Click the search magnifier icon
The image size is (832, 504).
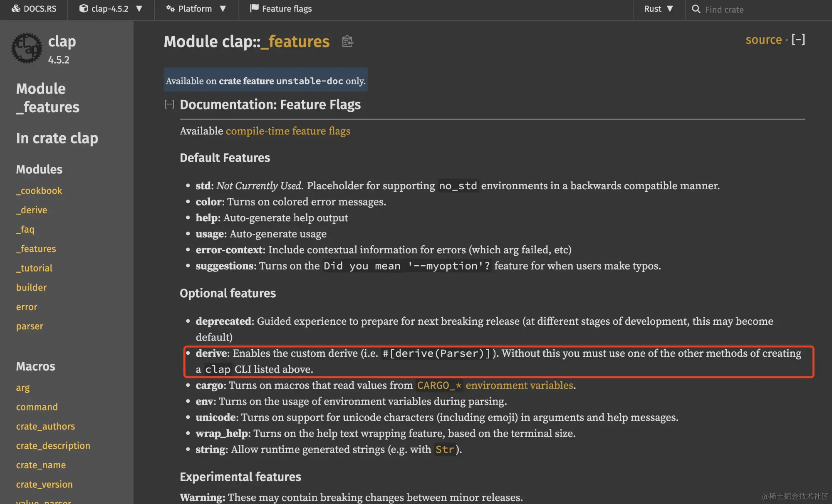coord(696,9)
